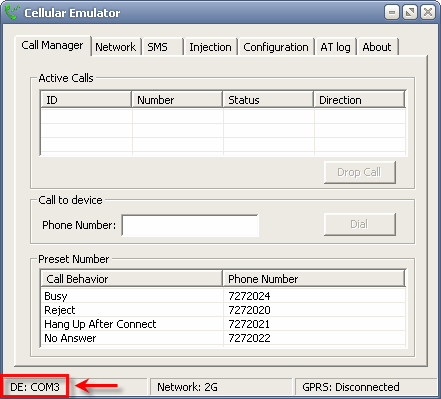The image size is (441, 399).
Task: Switch to the Injection tab
Action: [x=210, y=47]
